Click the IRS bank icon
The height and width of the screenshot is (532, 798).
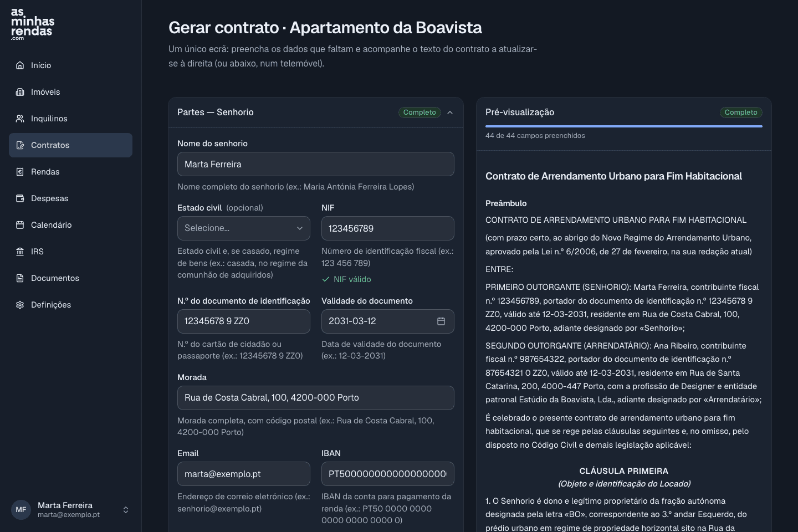point(20,252)
